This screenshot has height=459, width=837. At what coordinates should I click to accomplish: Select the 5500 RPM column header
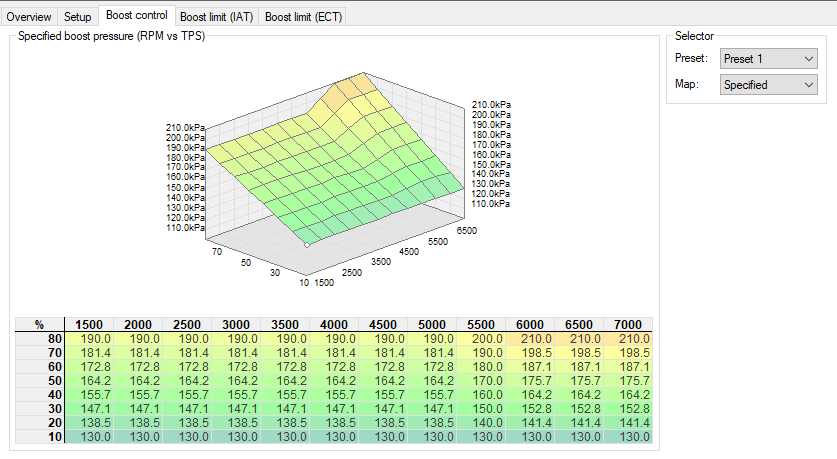(481, 325)
